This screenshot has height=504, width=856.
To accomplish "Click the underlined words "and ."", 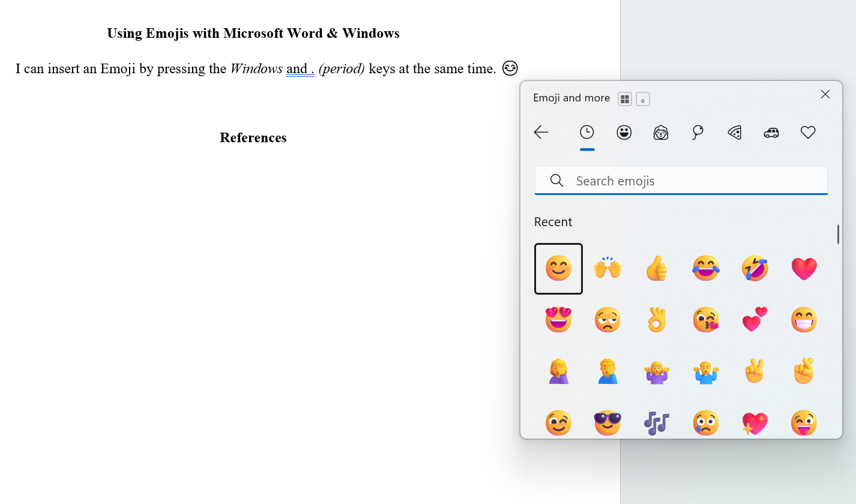I will 300,68.
